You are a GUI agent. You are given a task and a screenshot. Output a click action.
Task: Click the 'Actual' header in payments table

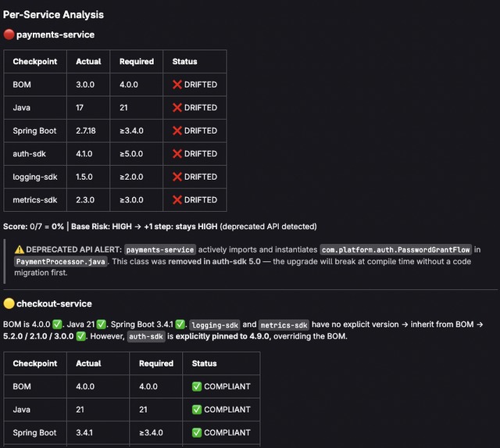[x=88, y=62]
